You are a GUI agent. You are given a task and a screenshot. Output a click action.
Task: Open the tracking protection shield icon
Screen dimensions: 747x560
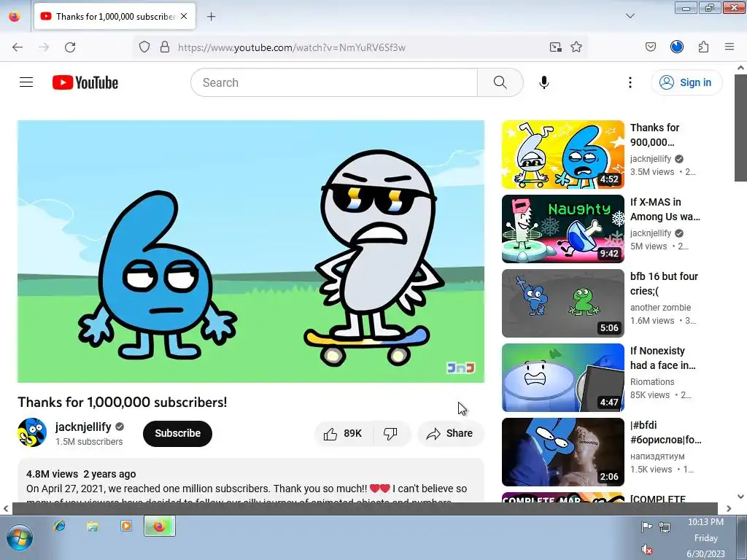pyautogui.click(x=144, y=47)
